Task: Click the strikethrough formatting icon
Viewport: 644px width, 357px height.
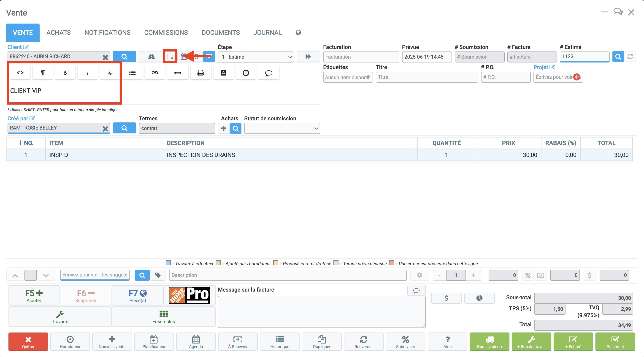Action: pyautogui.click(x=110, y=73)
